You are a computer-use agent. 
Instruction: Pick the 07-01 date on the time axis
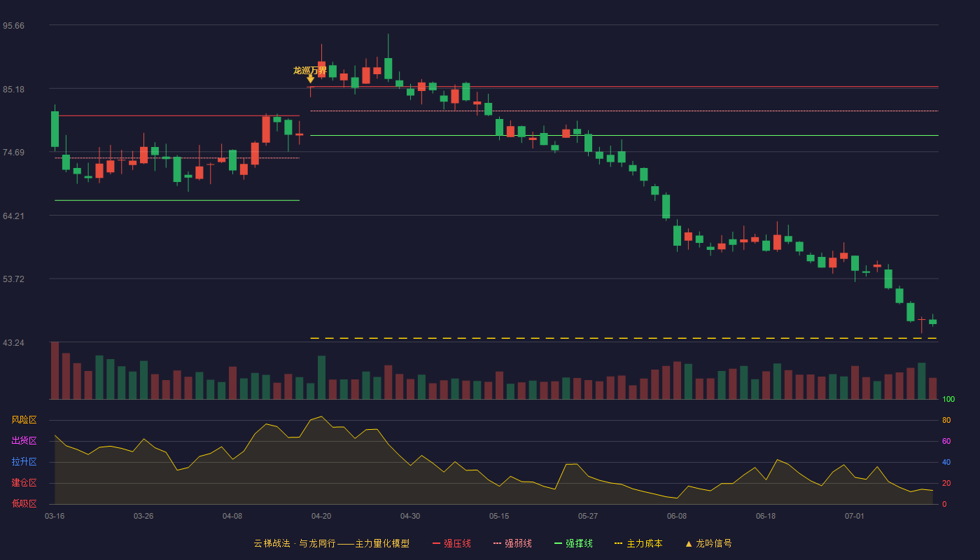(x=855, y=516)
